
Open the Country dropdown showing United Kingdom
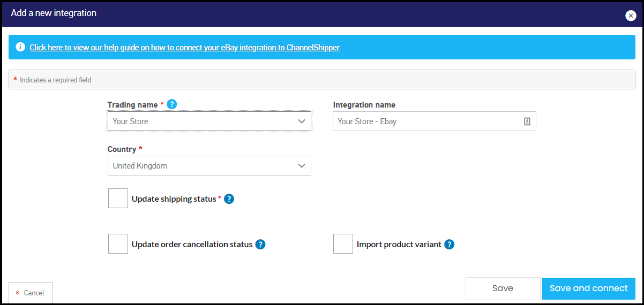(209, 166)
